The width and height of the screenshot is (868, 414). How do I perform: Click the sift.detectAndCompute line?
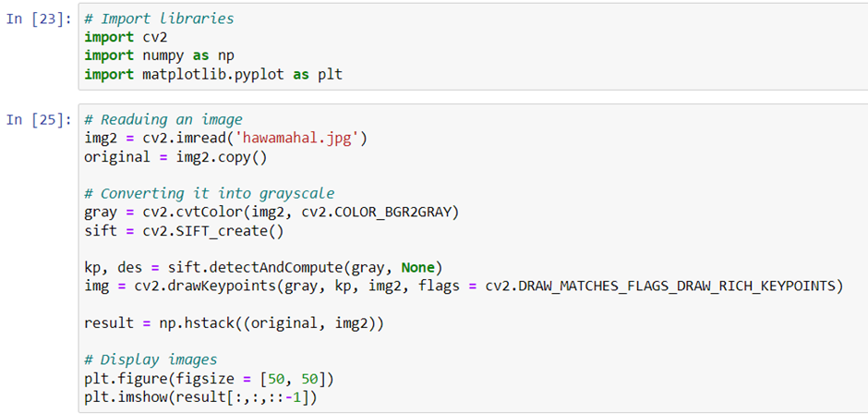(x=263, y=268)
